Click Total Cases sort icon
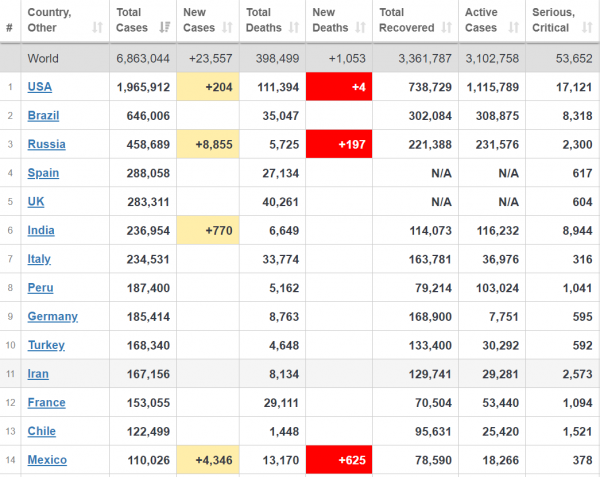 click(165, 28)
